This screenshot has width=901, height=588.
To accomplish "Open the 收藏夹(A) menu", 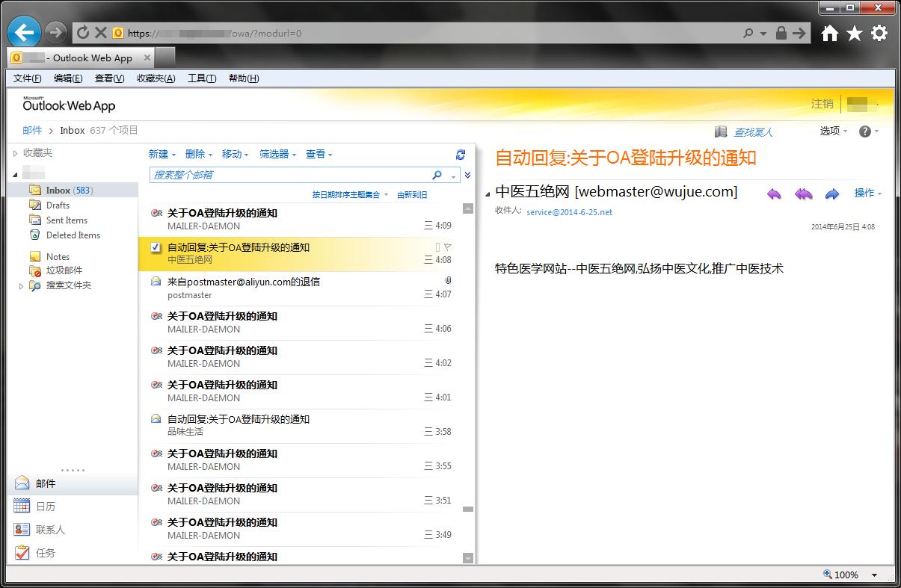I will [156, 78].
